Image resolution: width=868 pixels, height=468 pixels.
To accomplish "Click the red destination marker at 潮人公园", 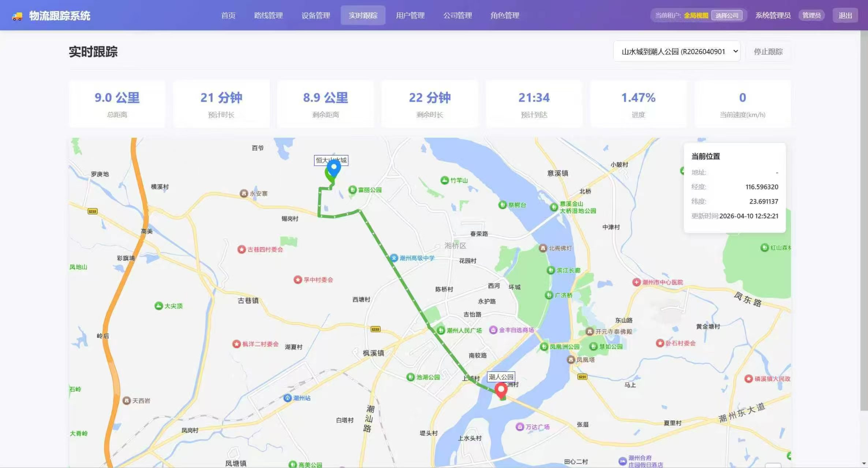I will click(501, 389).
